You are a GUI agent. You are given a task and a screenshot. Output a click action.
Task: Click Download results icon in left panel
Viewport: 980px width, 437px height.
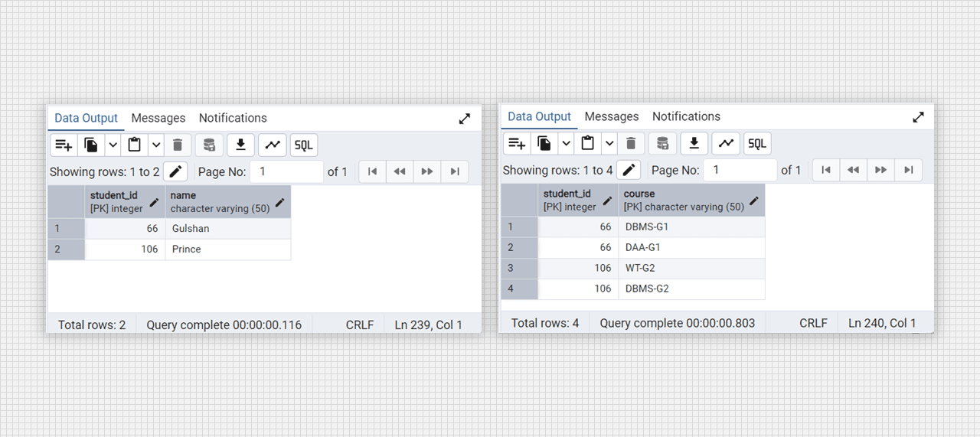point(240,145)
